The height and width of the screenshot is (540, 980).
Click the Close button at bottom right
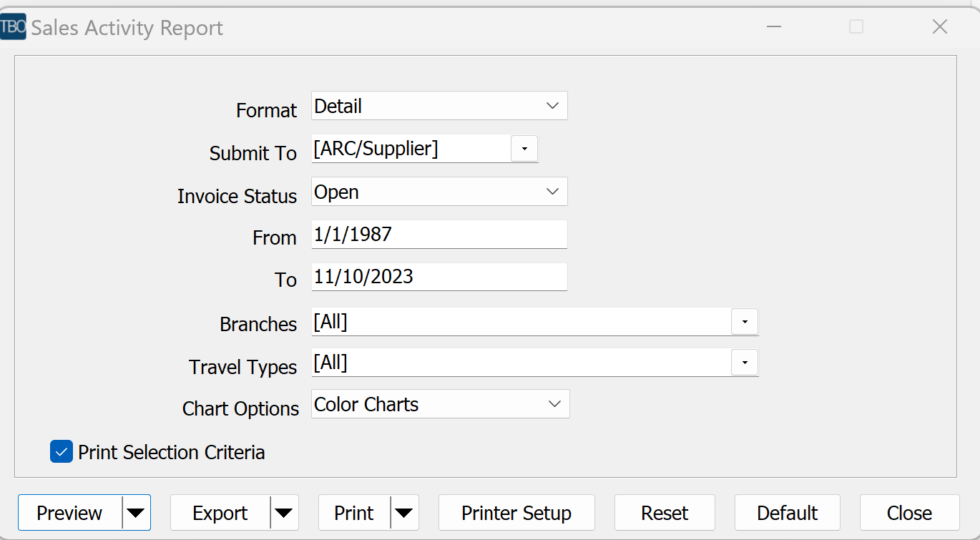click(909, 513)
